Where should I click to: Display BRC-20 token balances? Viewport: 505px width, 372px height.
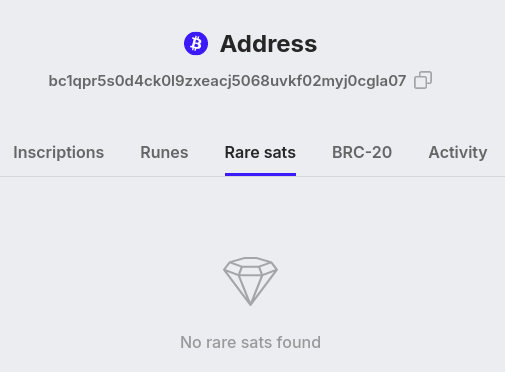click(362, 152)
